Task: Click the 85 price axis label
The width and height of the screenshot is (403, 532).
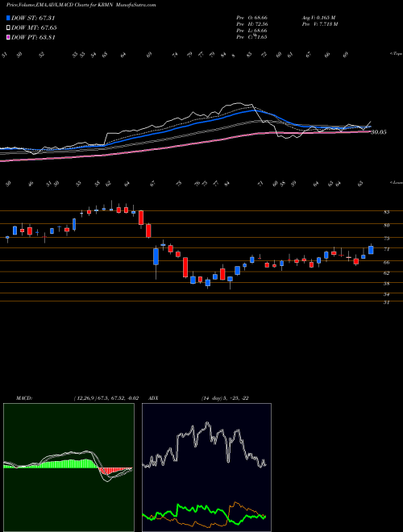Action: [x=387, y=212]
